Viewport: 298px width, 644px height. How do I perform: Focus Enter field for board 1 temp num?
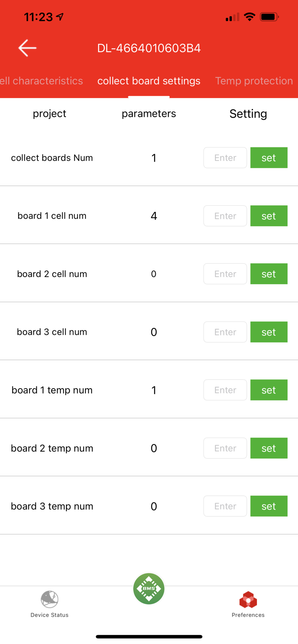tap(225, 390)
